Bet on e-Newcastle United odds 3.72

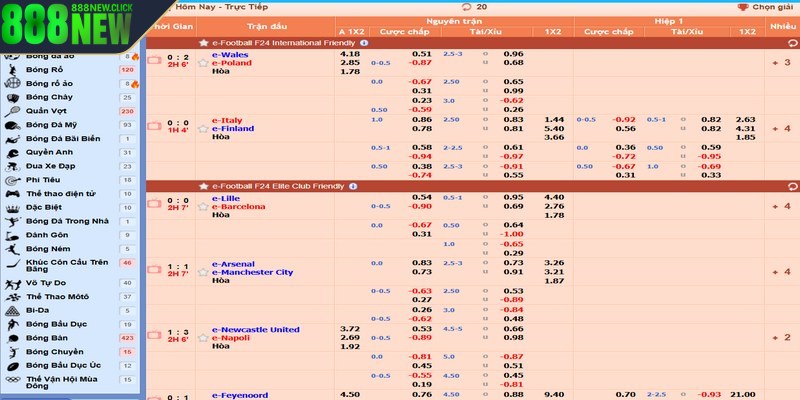(349, 329)
